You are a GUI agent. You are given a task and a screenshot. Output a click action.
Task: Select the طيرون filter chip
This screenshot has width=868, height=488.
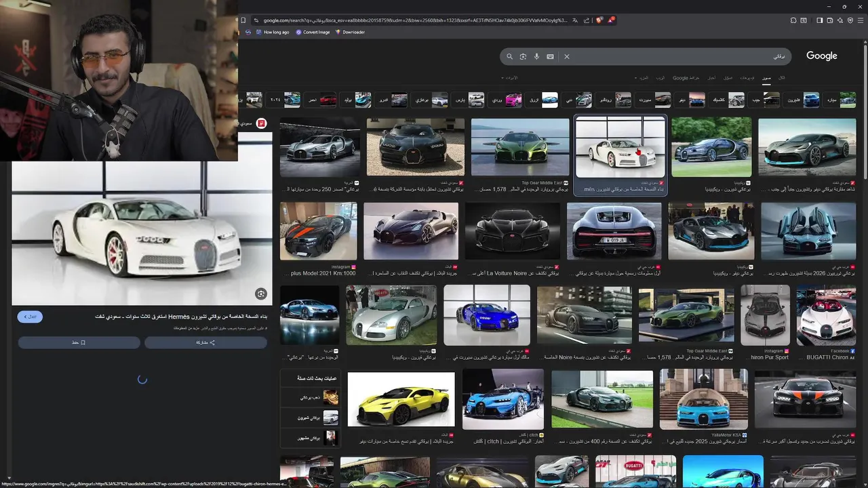(x=801, y=100)
